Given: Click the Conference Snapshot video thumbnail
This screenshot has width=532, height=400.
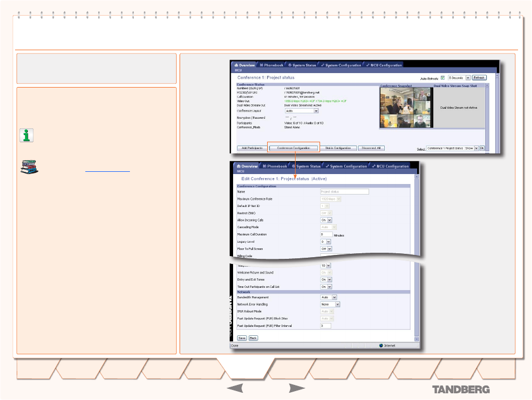Looking at the screenshot, I should click(x=406, y=108).
